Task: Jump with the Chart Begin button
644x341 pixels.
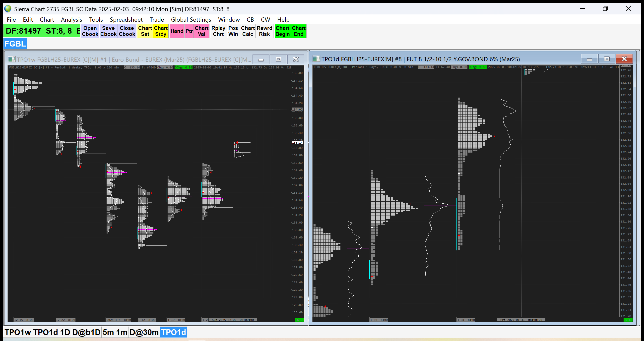Action: pos(282,31)
